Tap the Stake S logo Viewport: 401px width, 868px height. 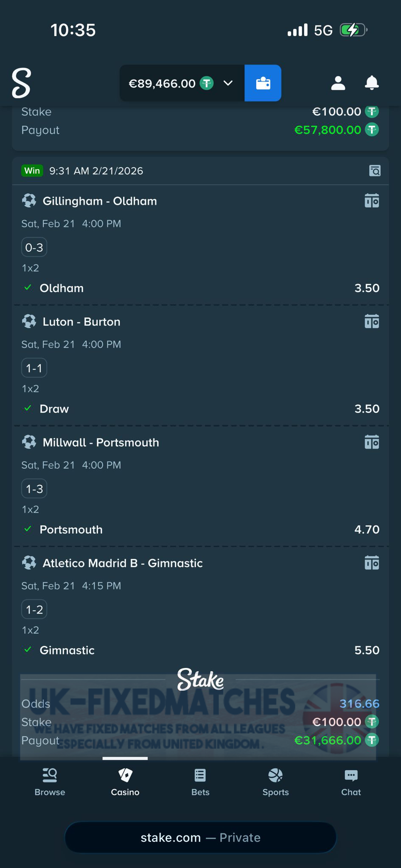click(21, 83)
